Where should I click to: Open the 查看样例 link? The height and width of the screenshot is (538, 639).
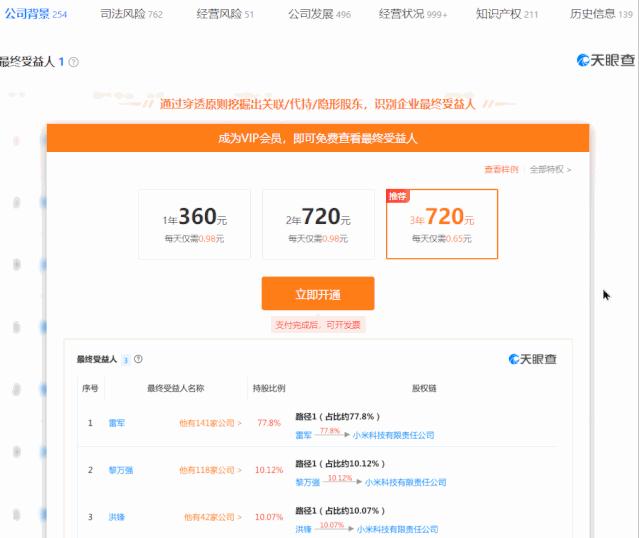(x=501, y=169)
